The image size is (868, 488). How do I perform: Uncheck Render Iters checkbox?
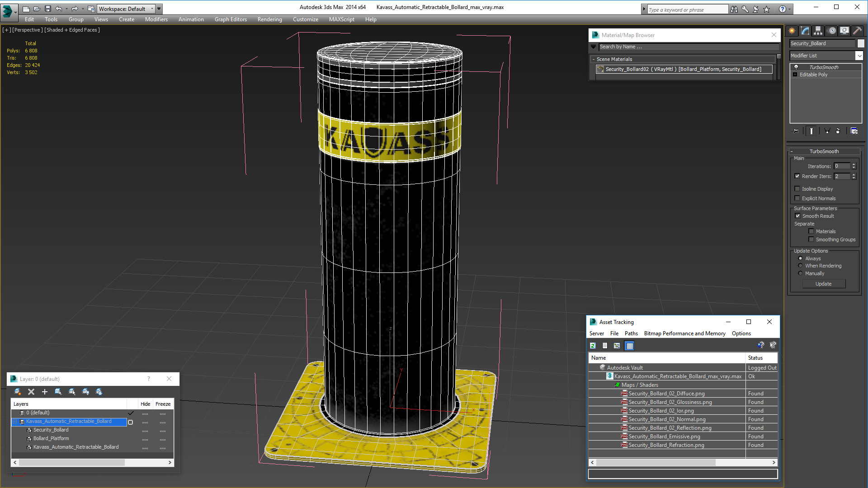[x=797, y=176]
